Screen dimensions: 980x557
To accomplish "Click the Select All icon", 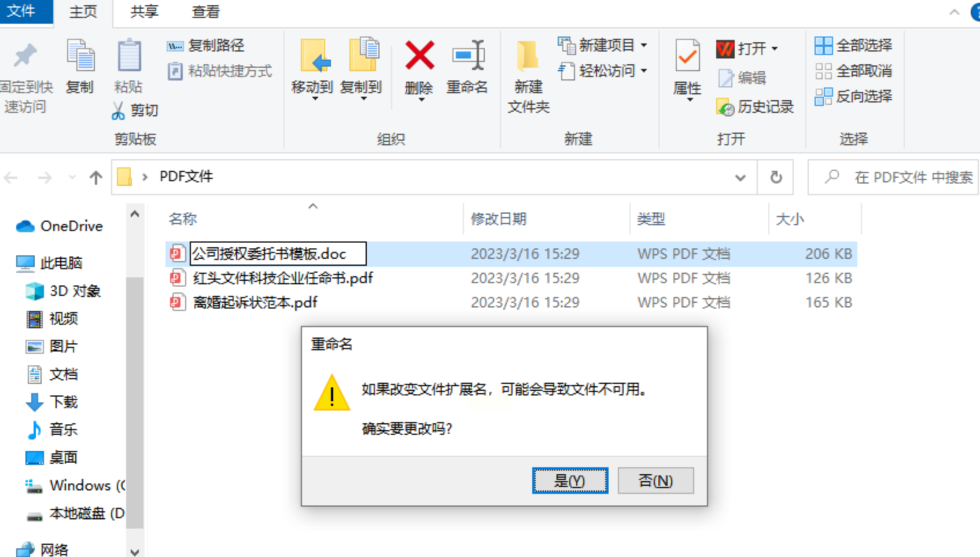I will tap(823, 46).
